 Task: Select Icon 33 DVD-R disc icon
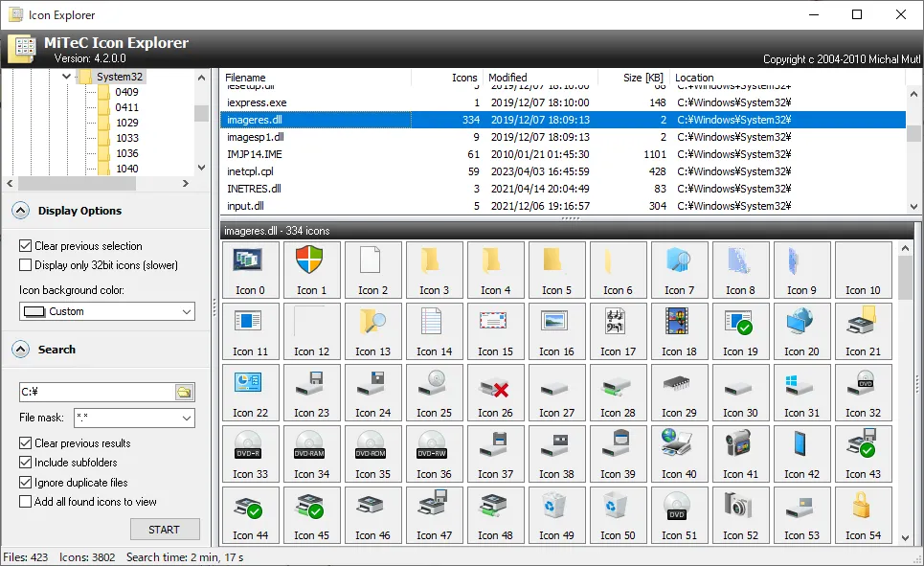tap(251, 454)
